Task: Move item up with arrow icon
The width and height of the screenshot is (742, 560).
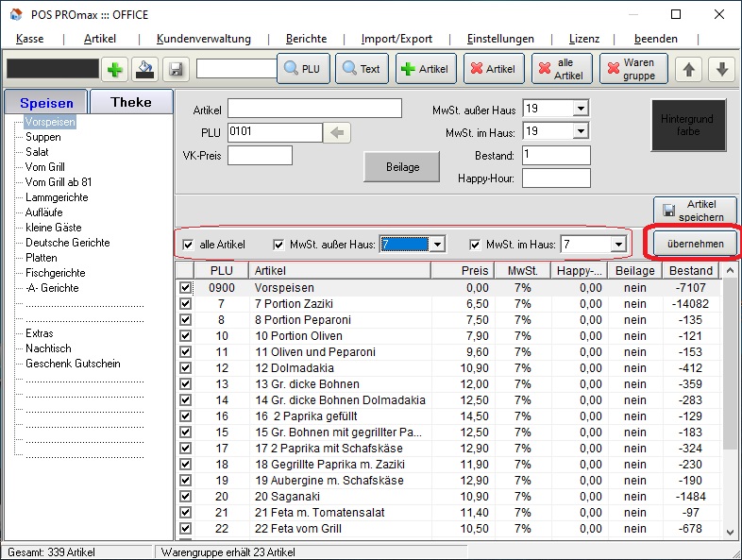Action: click(690, 69)
